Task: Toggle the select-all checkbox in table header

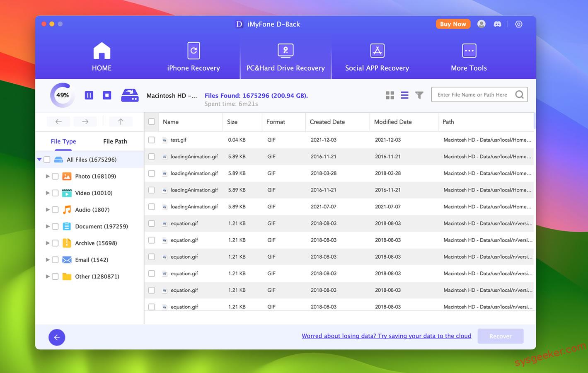Action: pos(152,122)
